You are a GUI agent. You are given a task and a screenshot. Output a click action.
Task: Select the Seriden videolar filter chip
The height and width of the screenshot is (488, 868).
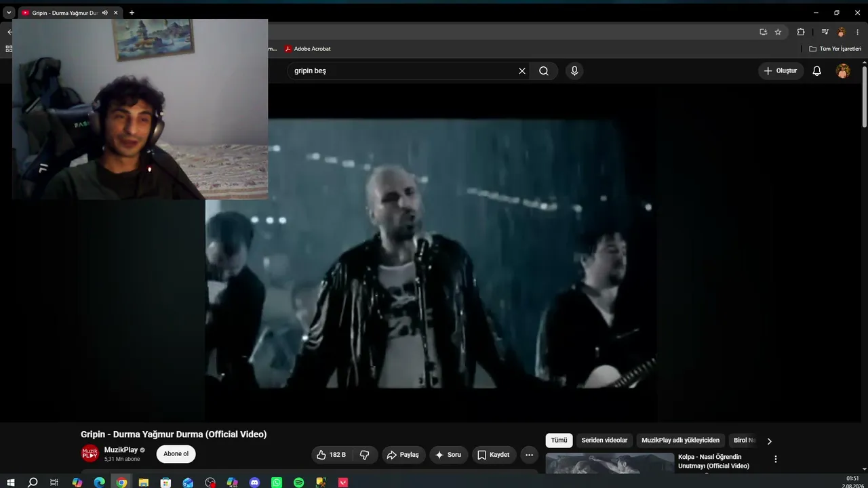pos(604,441)
